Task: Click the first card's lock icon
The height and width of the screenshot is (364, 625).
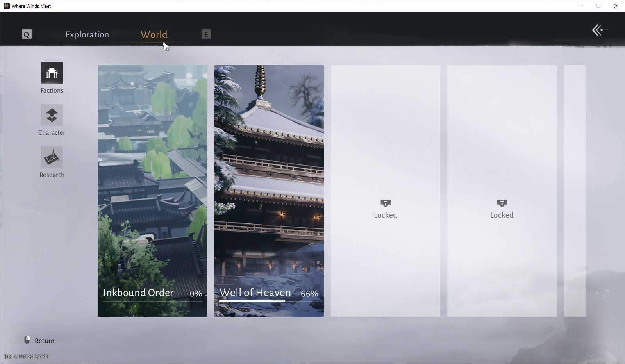Action: click(386, 203)
